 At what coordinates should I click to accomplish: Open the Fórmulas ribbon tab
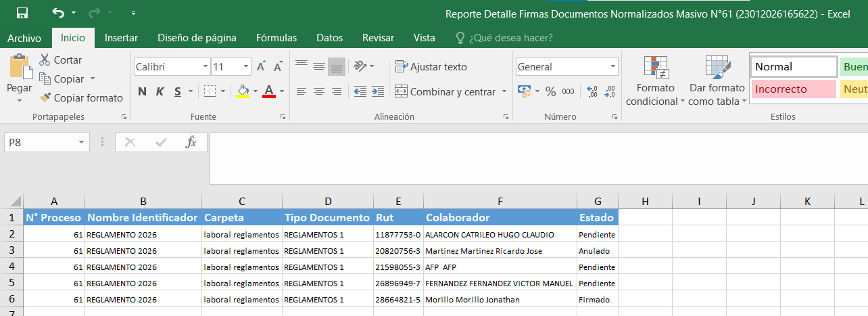276,38
